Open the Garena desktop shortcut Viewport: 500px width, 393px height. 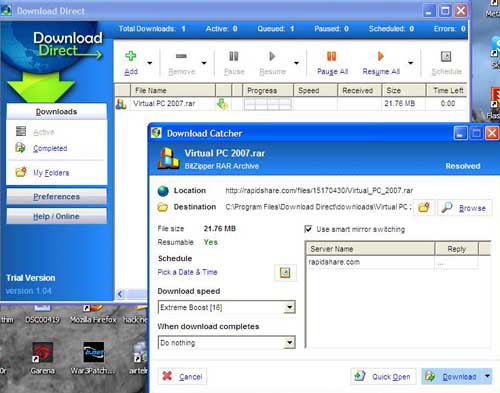click(x=42, y=358)
